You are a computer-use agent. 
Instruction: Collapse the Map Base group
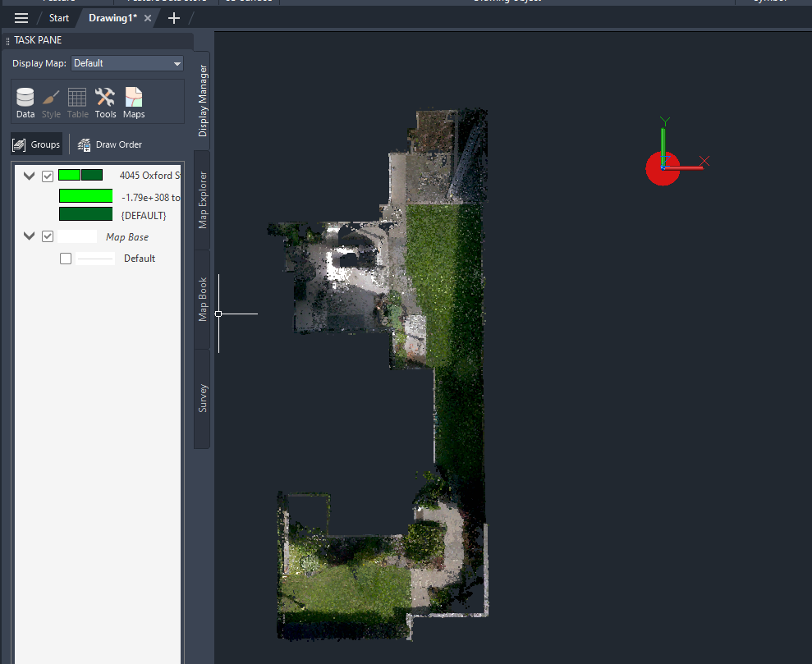click(x=29, y=236)
